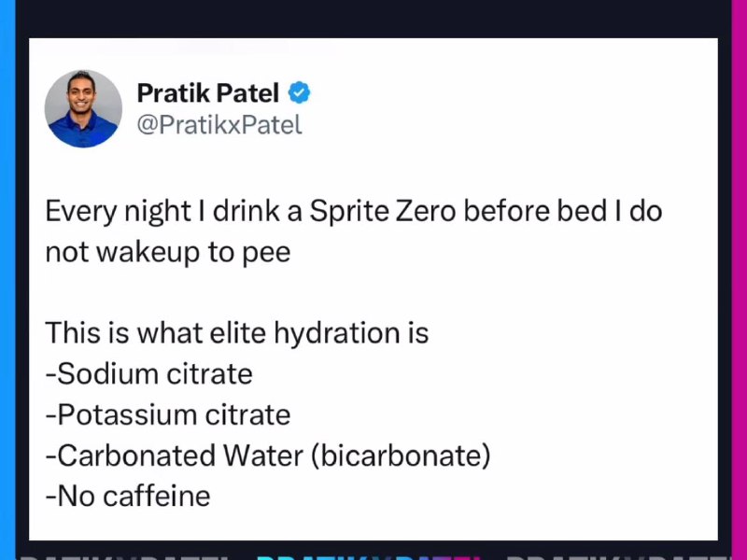The width and height of the screenshot is (747, 560).
Task: Open the @PratikxPatel handle link
Action: [219, 125]
